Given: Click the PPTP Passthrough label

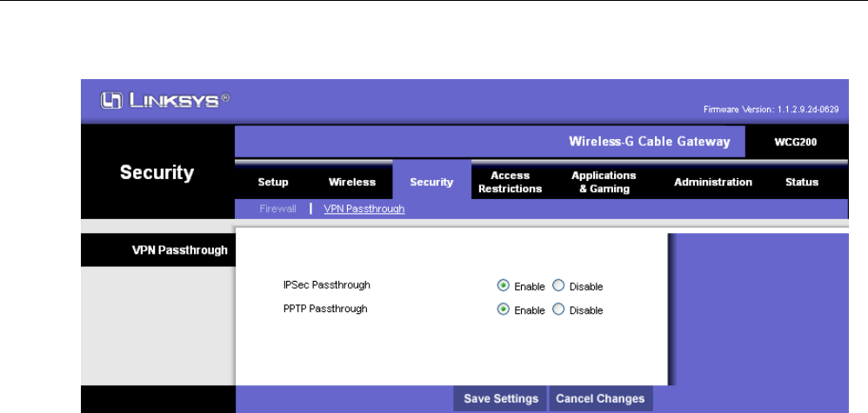Looking at the screenshot, I should tap(325, 309).
